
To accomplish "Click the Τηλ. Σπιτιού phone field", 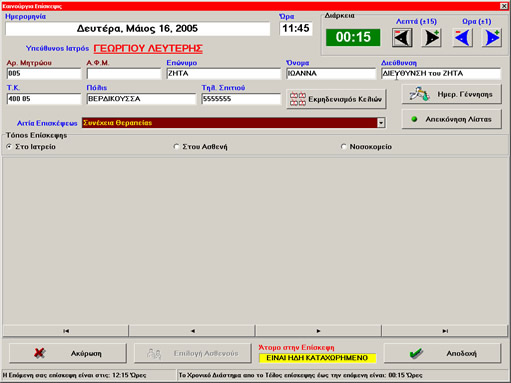I will (241, 99).
